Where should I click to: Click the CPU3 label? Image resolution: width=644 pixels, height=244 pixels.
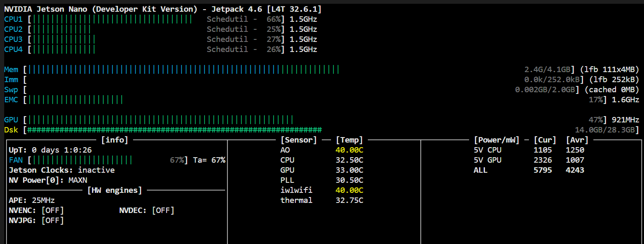pos(13,39)
